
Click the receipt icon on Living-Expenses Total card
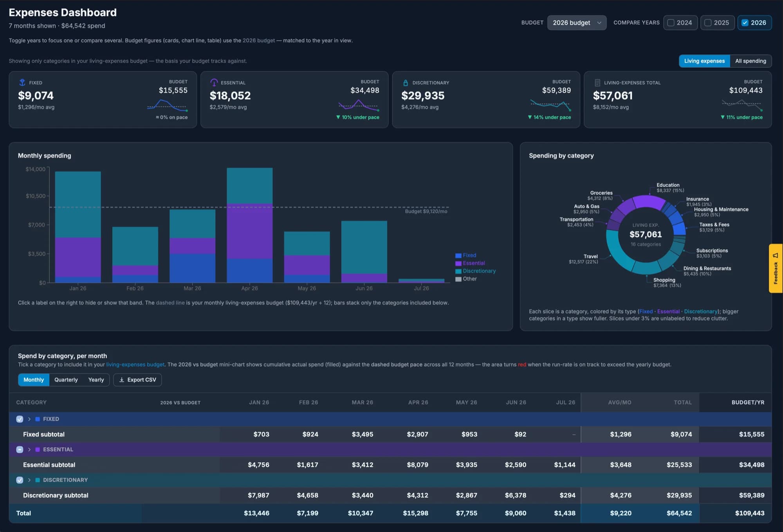point(597,83)
